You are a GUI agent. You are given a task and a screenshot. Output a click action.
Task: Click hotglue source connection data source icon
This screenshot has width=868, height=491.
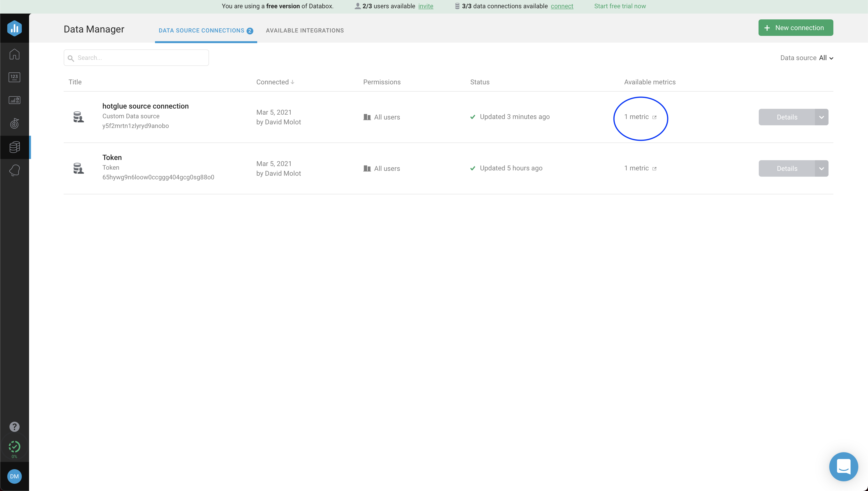[x=78, y=117]
